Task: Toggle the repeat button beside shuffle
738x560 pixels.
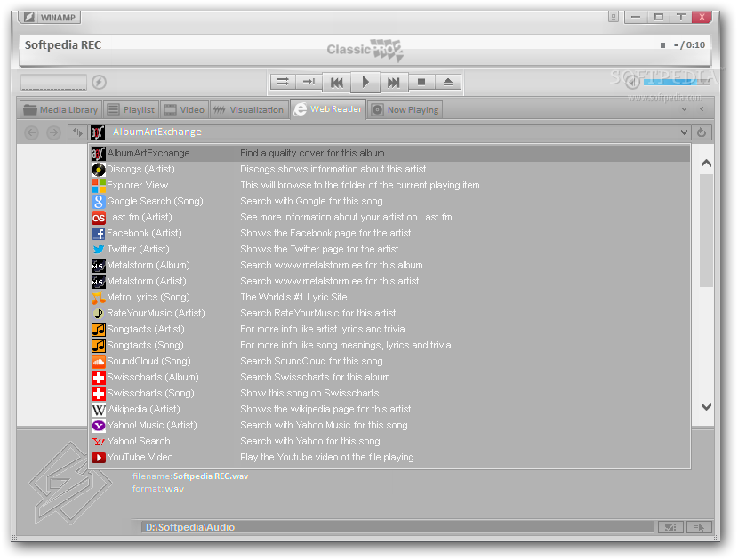Action: click(x=309, y=82)
